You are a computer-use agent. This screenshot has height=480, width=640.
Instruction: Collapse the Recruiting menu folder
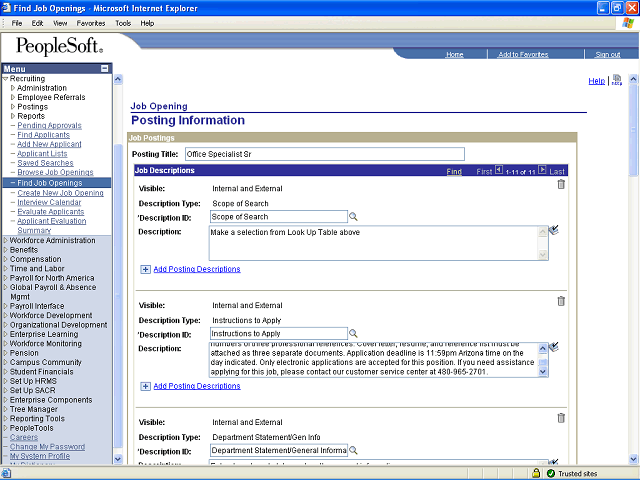click(x=5, y=78)
